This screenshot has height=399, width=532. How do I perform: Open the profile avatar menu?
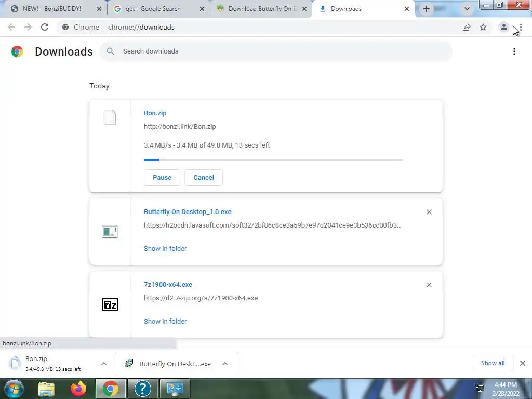(504, 27)
